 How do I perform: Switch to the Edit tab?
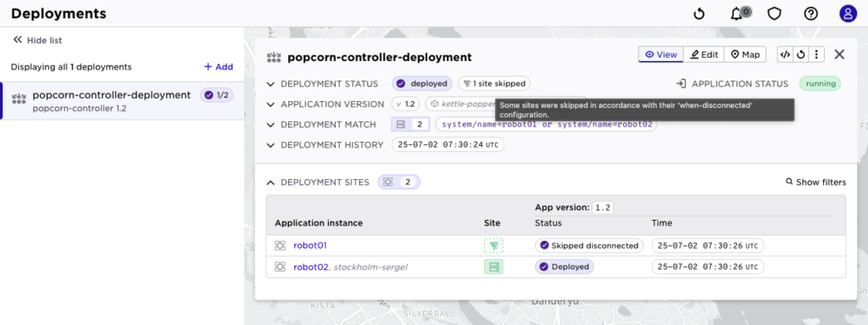[x=704, y=54]
